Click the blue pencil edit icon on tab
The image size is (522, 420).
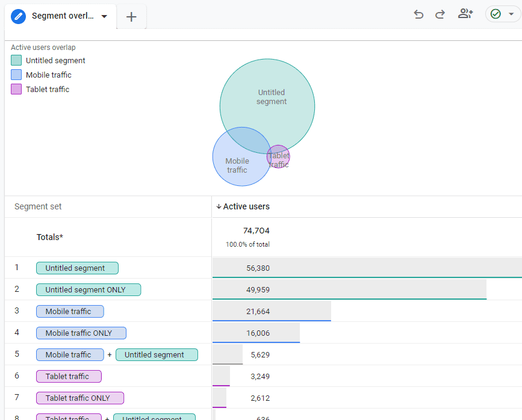click(x=18, y=16)
